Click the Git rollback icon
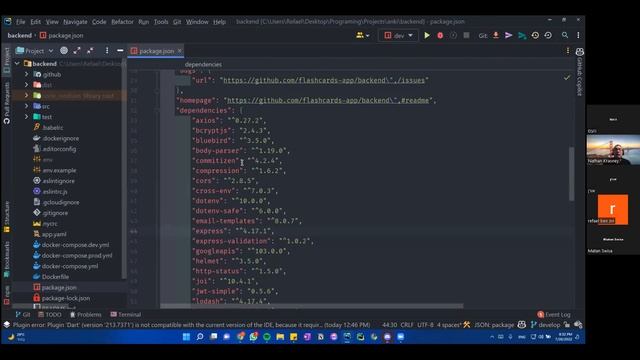 548,36
